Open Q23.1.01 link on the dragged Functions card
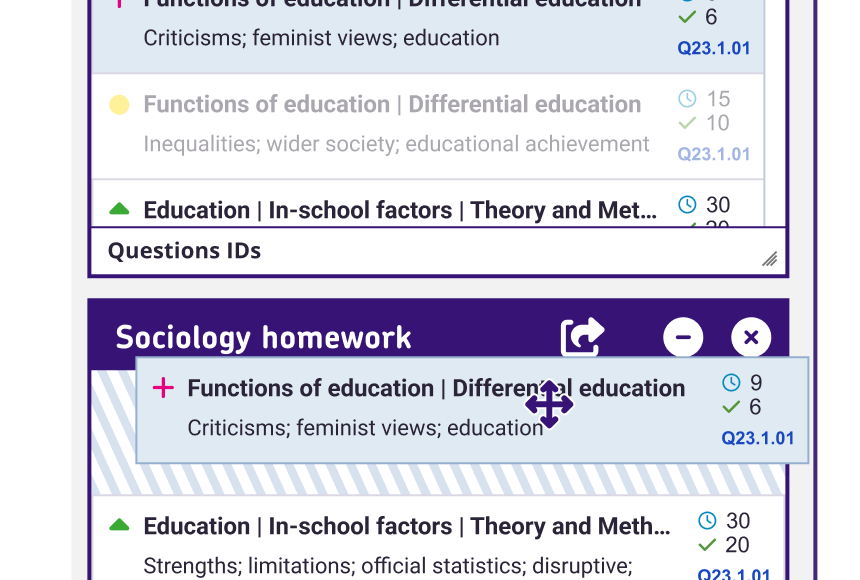860x580 pixels. click(x=757, y=438)
